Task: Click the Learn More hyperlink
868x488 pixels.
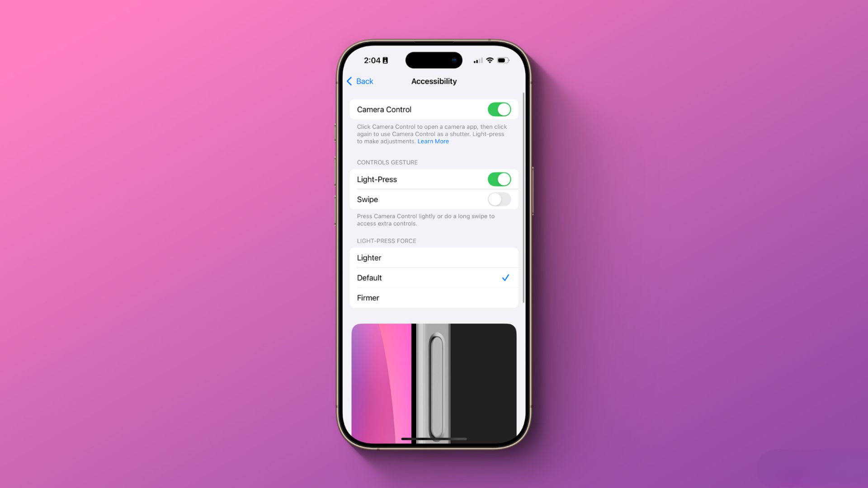Action: pos(433,141)
